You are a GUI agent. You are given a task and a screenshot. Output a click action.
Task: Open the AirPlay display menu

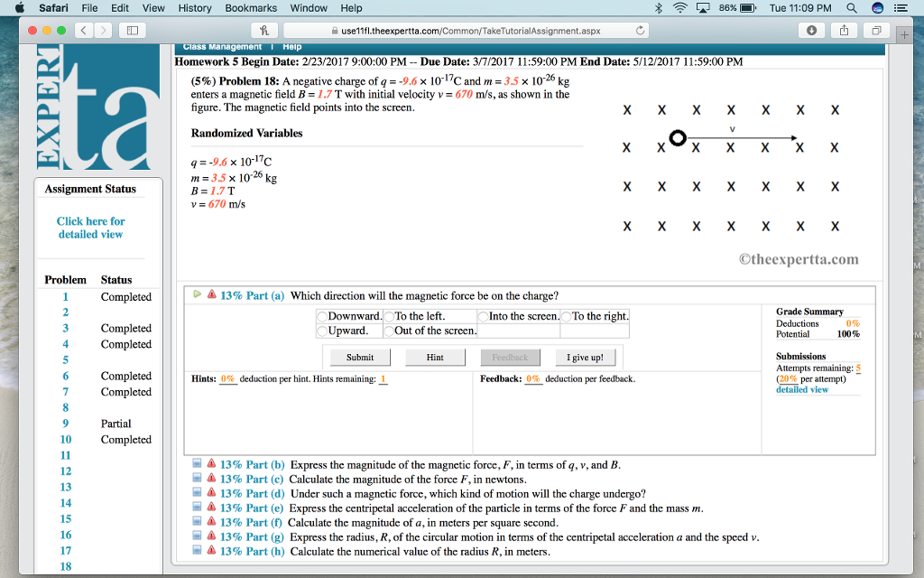click(x=703, y=7)
